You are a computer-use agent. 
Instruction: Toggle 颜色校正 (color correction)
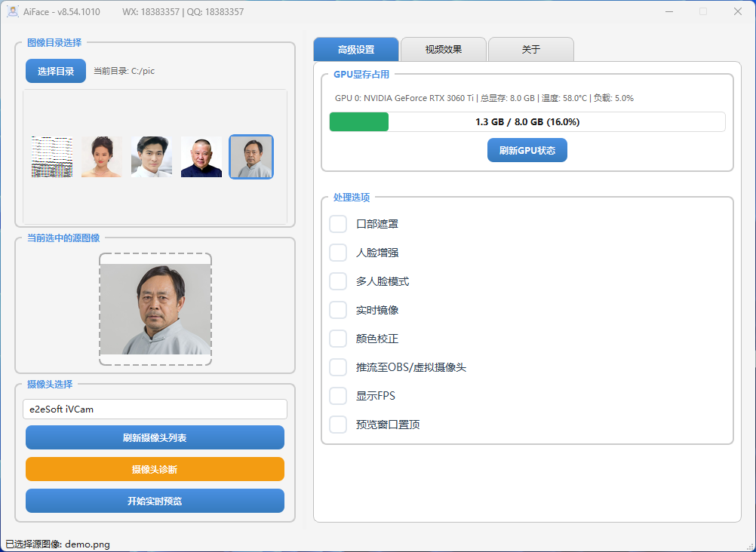[337, 338]
